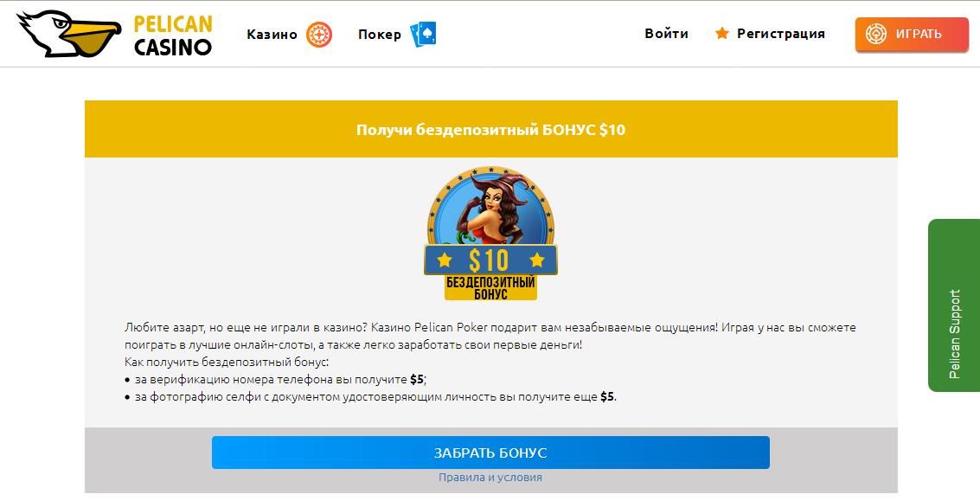Click the orange star beside Регистрация
The image size is (980, 501).
pos(722,33)
